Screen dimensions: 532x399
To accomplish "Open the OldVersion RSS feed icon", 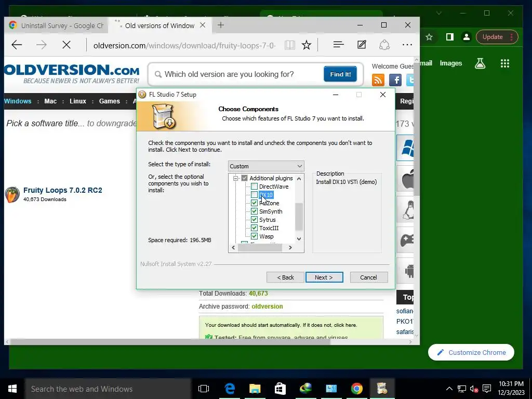I will (x=378, y=80).
